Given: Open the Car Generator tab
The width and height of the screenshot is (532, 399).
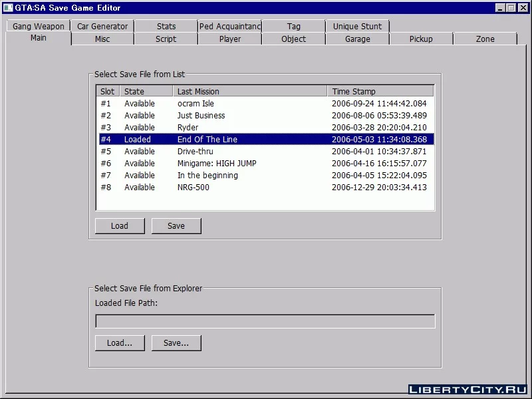Looking at the screenshot, I should click(102, 26).
